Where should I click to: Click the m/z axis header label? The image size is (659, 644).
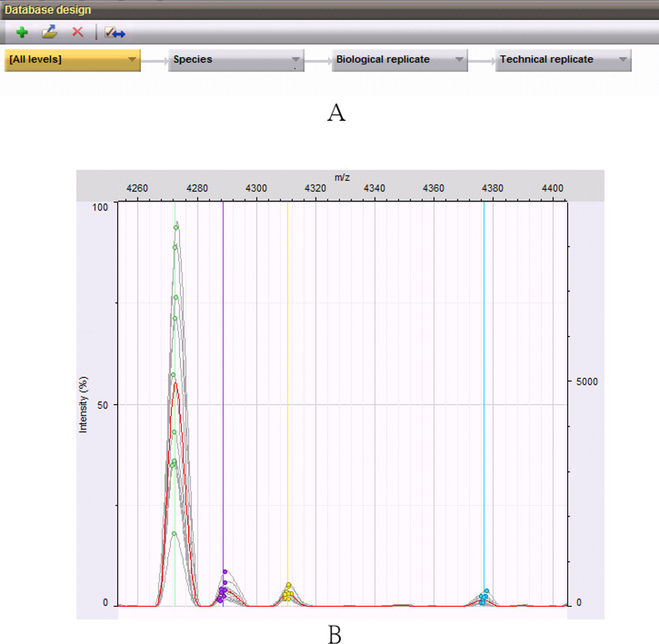click(x=342, y=177)
